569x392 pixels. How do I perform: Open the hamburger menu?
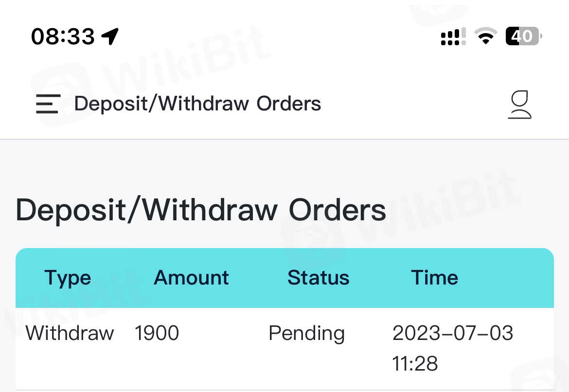48,104
